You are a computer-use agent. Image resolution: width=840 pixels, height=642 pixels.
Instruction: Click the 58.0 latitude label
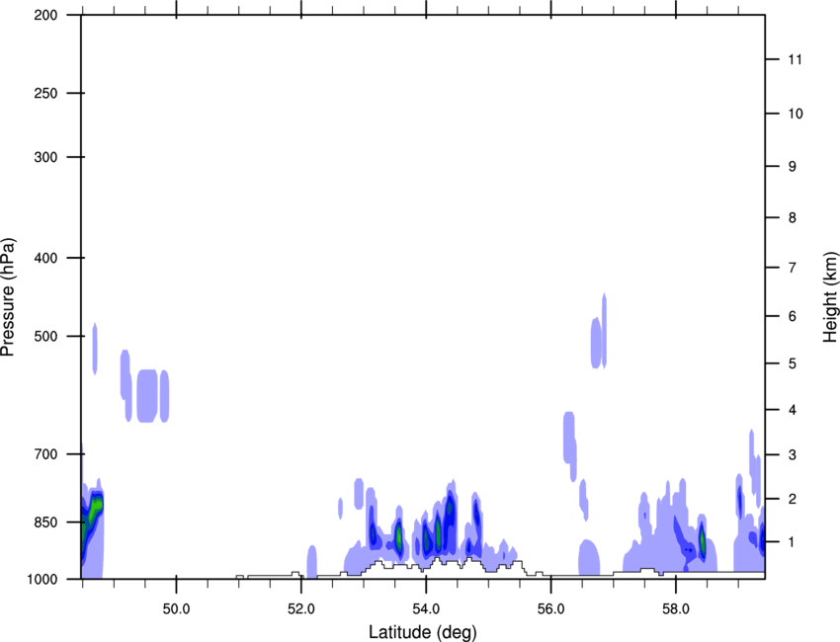tap(676, 609)
